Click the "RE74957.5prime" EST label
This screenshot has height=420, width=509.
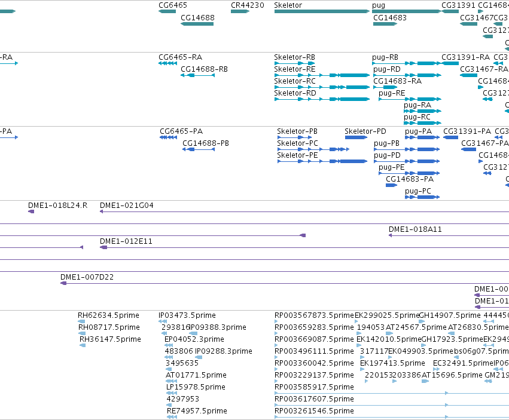(197, 411)
